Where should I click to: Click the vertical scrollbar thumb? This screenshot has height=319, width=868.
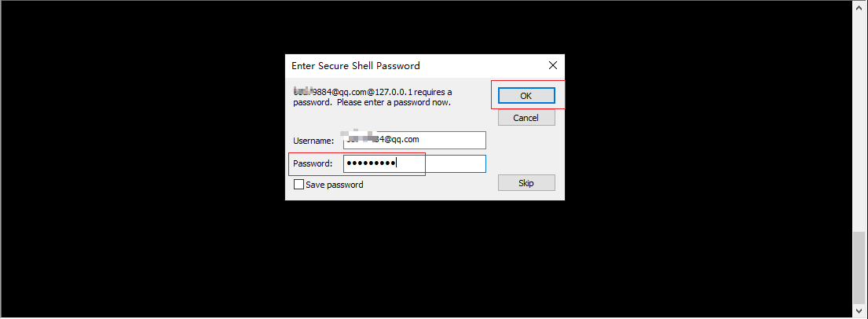click(859, 269)
